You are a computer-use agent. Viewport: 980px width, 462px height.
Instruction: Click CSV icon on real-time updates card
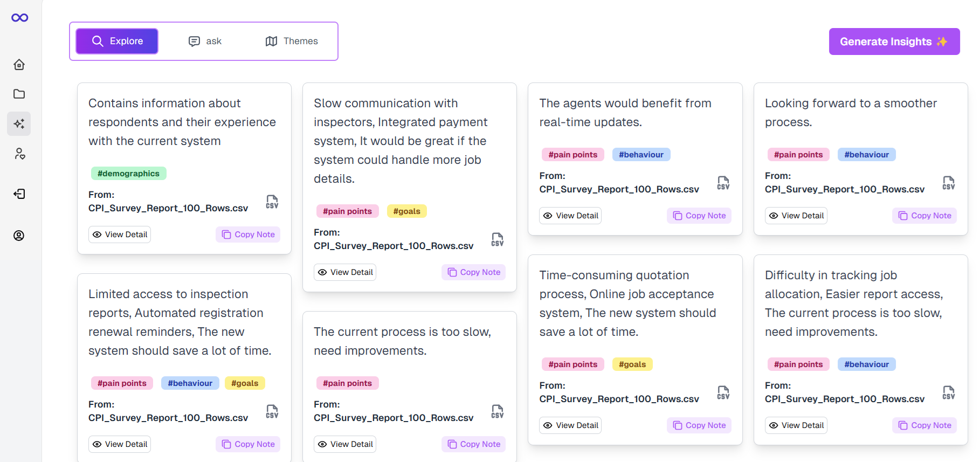coord(723,183)
